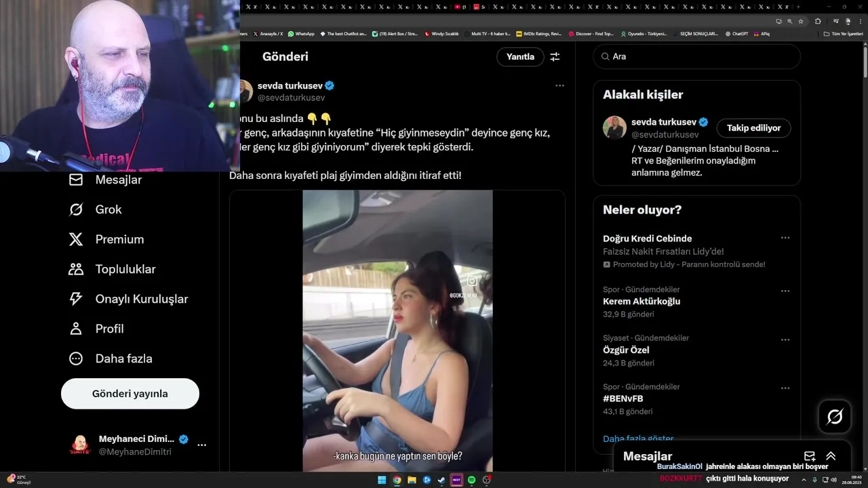The image size is (868, 488).
Task: Open The best ChatBot bookmark
Action: point(343,33)
